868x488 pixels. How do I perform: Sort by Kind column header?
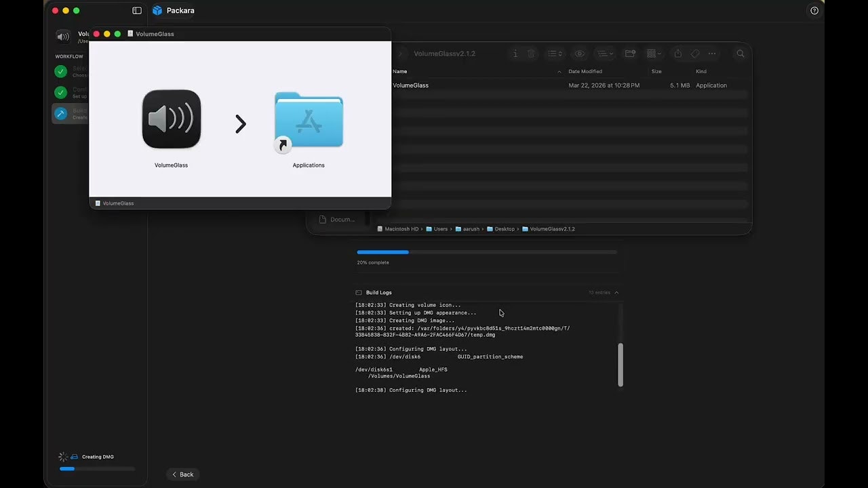(x=701, y=71)
